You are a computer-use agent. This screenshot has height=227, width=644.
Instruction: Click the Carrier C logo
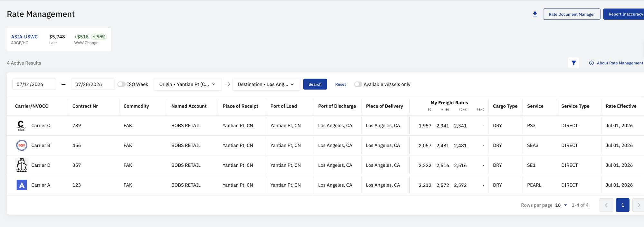coord(22,126)
